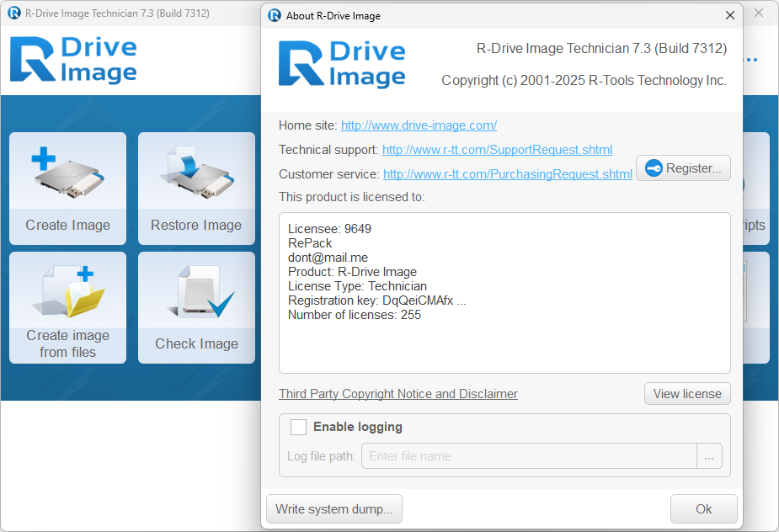Close the About R-Drive Image dialog
The width and height of the screenshot is (779, 532).
click(730, 15)
